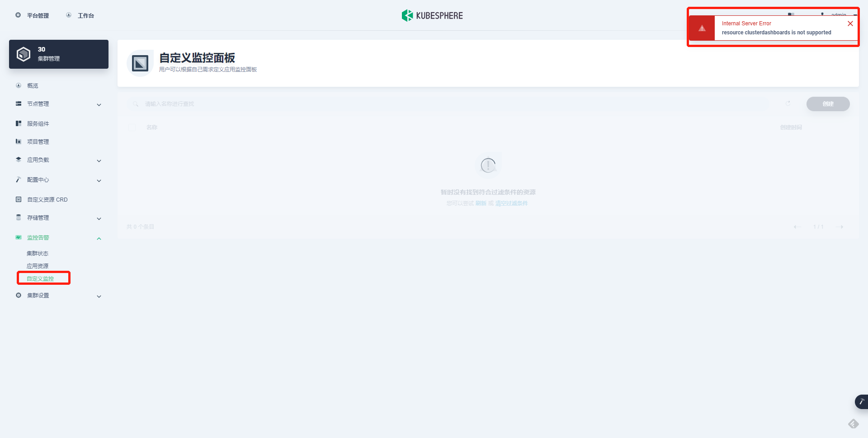Click the "共 0 个条目" count text

point(140,227)
